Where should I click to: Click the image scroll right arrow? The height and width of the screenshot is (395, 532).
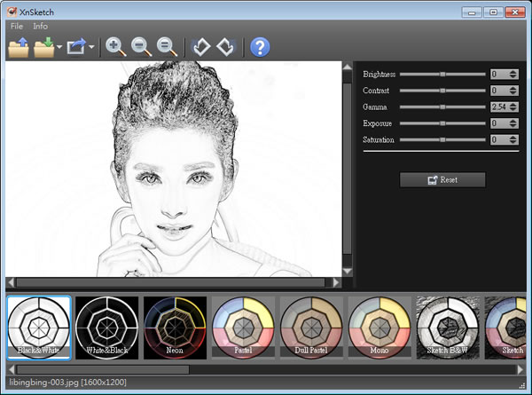pos(336,282)
